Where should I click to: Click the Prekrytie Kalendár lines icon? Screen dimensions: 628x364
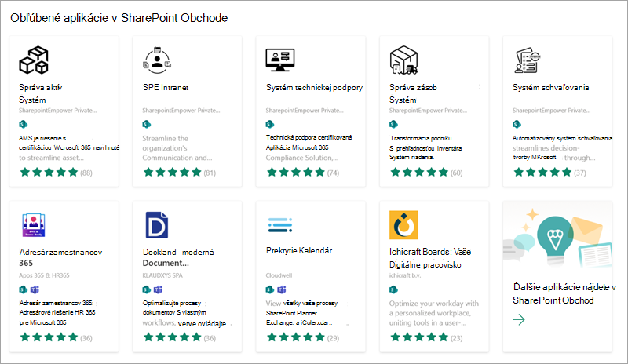(280, 225)
